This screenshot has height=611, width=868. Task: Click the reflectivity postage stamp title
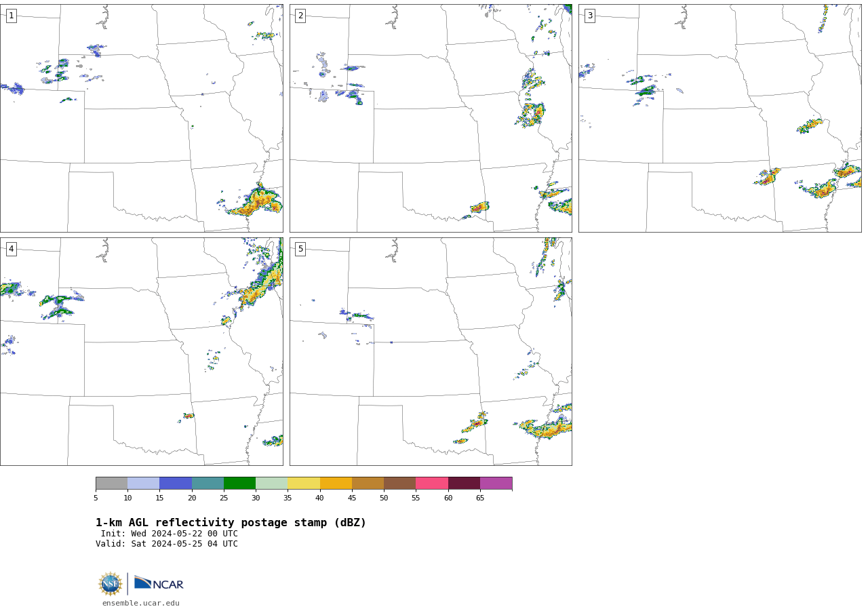(x=231, y=523)
